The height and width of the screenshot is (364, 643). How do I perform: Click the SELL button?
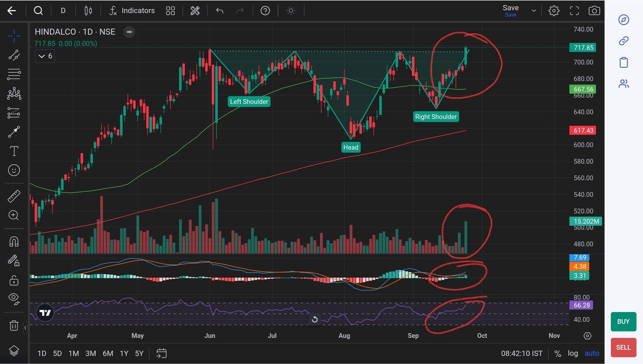[x=623, y=347]
